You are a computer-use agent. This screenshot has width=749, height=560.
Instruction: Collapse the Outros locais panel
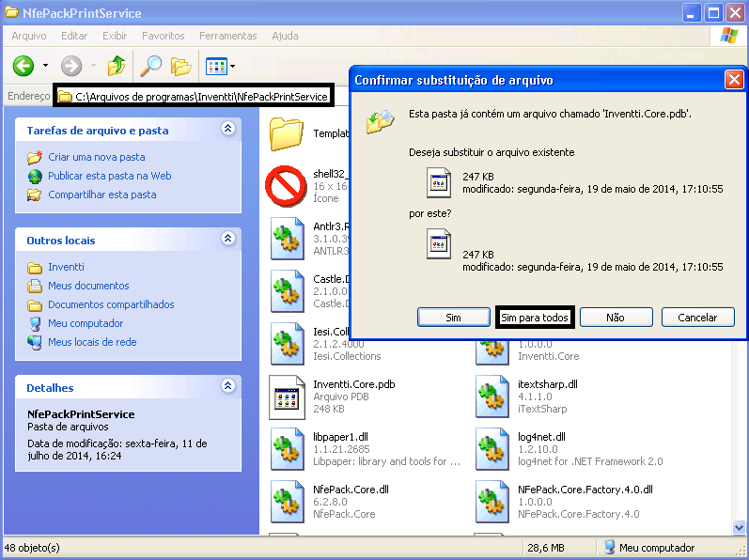(227, 240)
